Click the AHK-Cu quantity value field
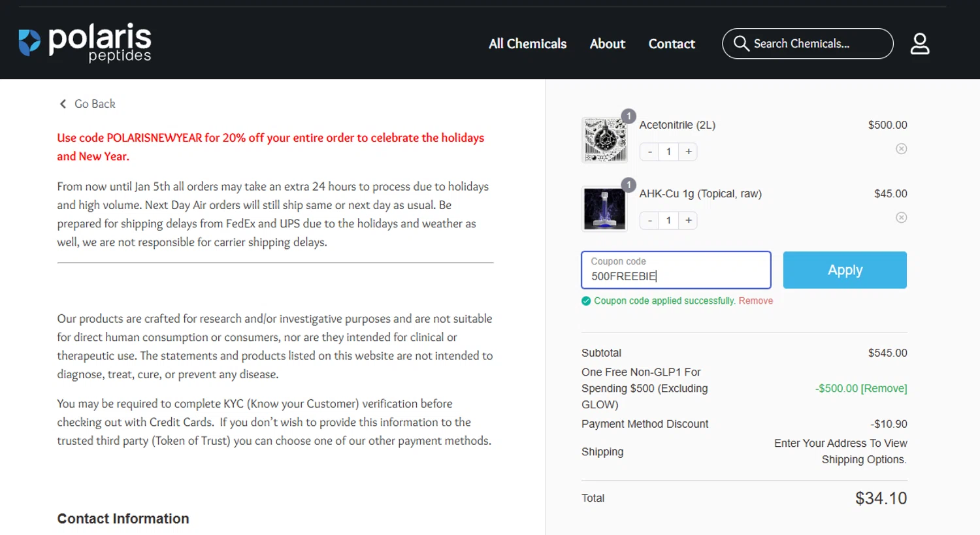The width and height of the screenshot is (980, 535). tap(668, 220)
